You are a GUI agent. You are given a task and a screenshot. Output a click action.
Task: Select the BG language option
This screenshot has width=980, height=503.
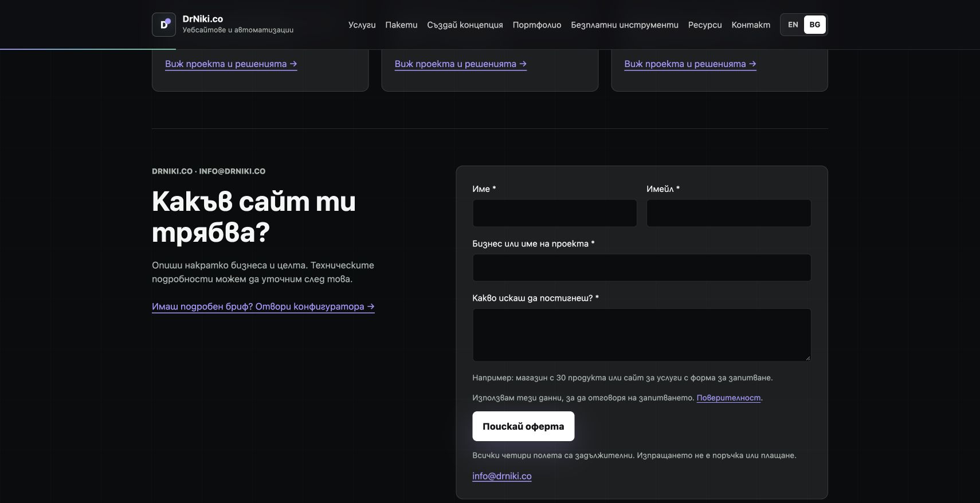815,25
